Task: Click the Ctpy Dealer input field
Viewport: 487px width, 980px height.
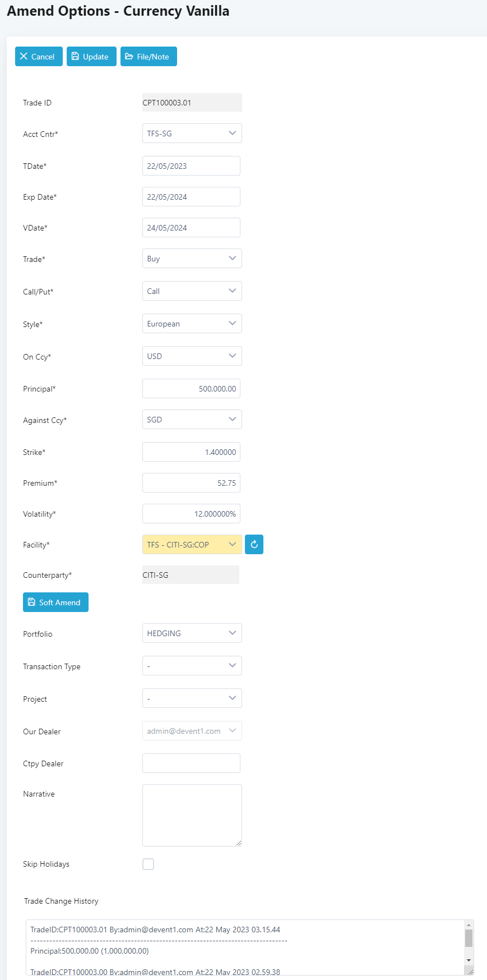Action: tap(191, 763)
